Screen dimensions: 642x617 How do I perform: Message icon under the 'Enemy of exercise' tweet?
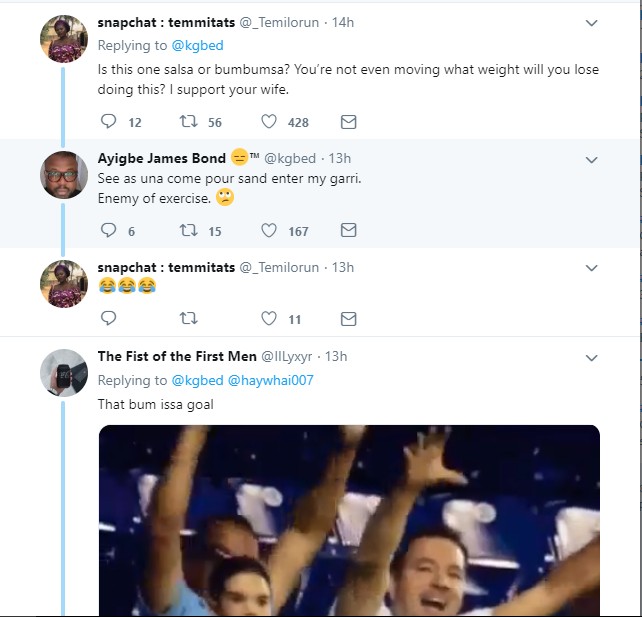pyautogui.click(x=348, y=230)
